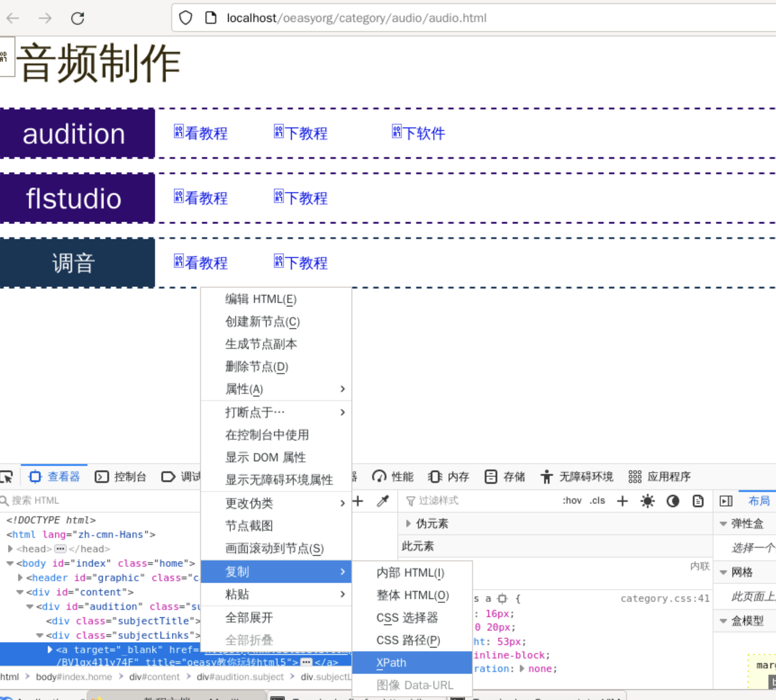Open audition 下软件 link

[418, 133]
